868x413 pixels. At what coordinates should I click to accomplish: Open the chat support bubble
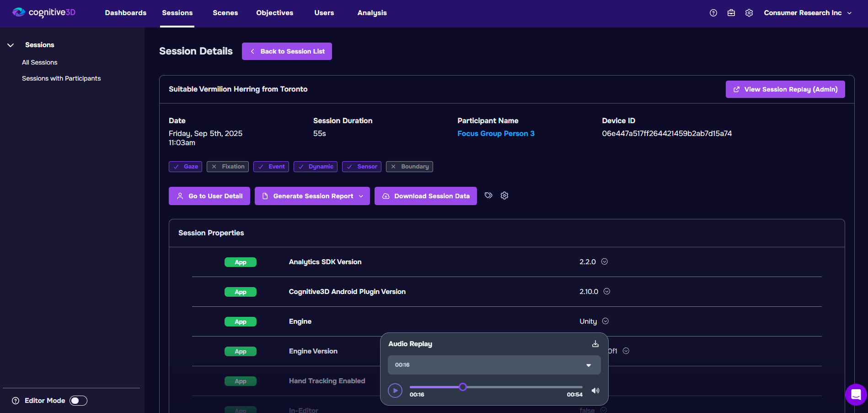(x=856, y=394)
